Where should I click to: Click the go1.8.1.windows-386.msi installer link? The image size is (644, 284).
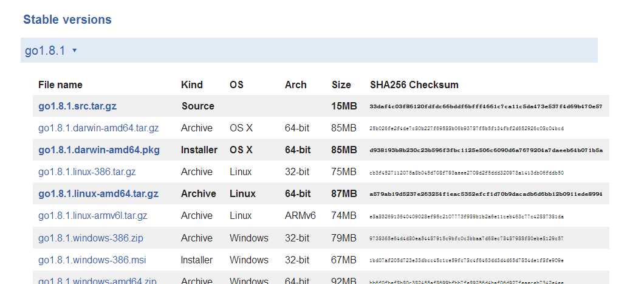click(x=92, y=260)
